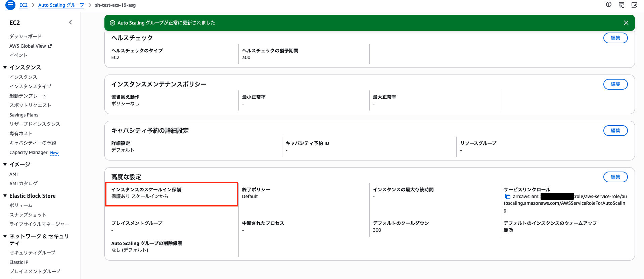Click the デフォルトのクールダウン 300 value
Viewport: 644px width, 279px height.
[377, 230]
